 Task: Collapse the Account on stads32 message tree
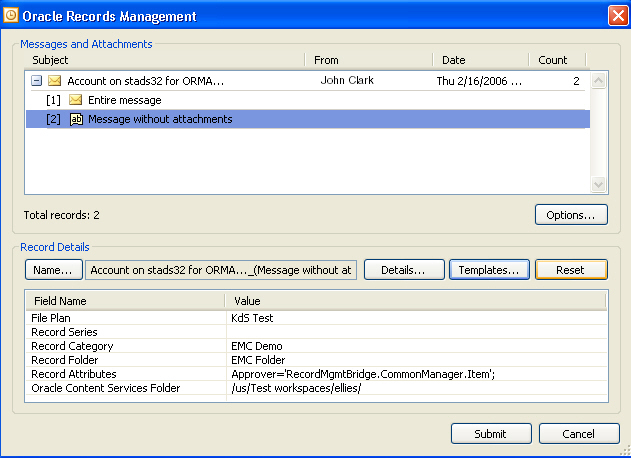pos(36,81)
